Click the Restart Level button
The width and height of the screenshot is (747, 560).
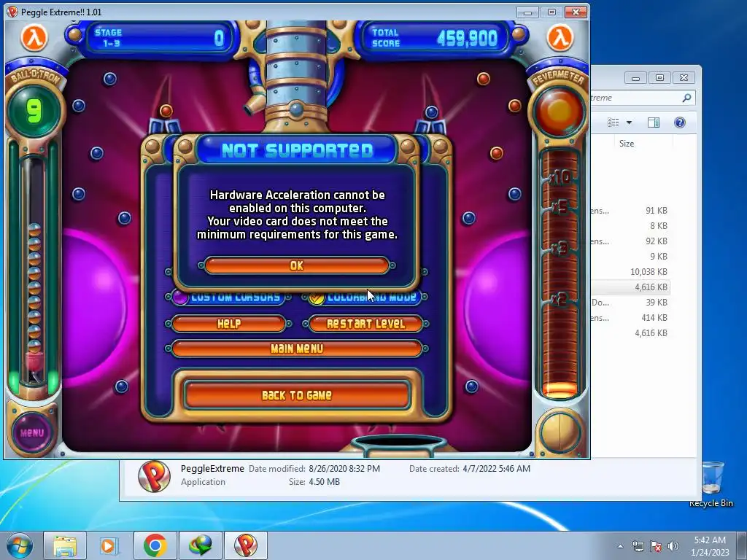coord(366,324)
